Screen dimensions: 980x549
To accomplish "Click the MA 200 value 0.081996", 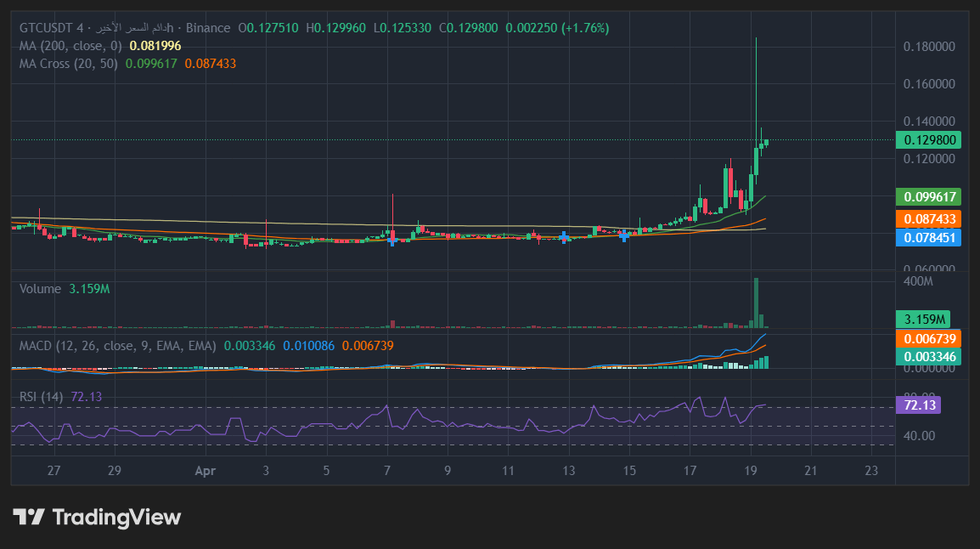I will (155, 46).
